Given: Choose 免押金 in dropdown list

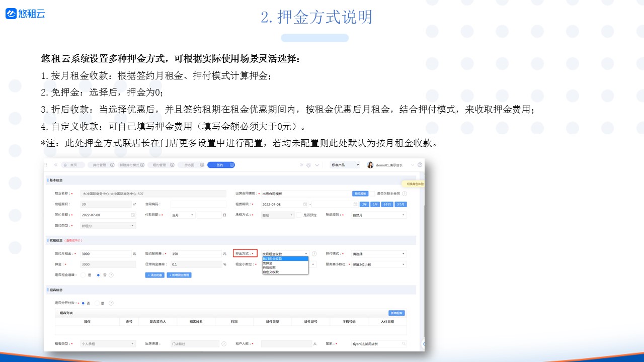Looking at the screenshot, I should (x=285, y=263).
